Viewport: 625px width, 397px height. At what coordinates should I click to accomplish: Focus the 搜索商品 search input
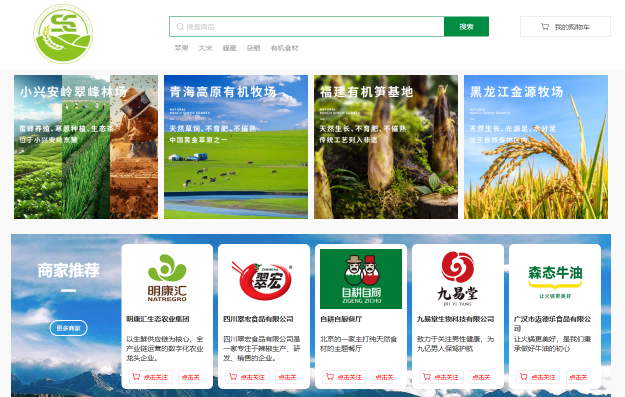pos(307,27)
